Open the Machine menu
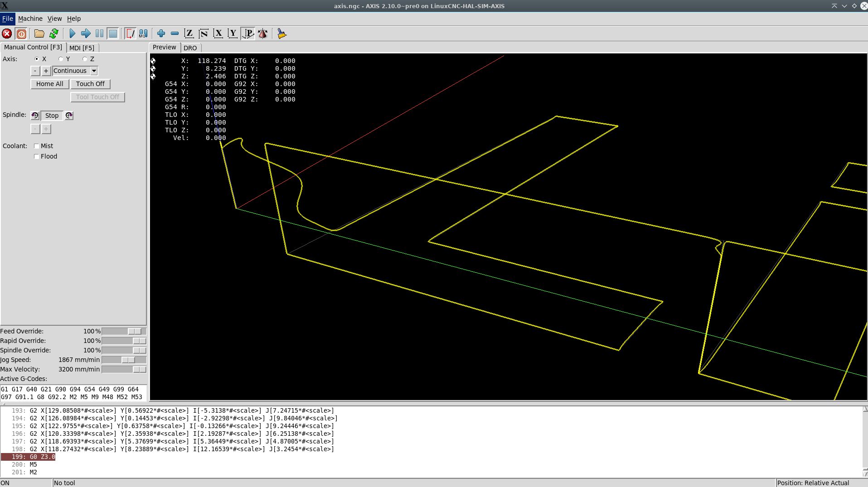Viewport: 868px width, 487px height. tap(30, 19)
